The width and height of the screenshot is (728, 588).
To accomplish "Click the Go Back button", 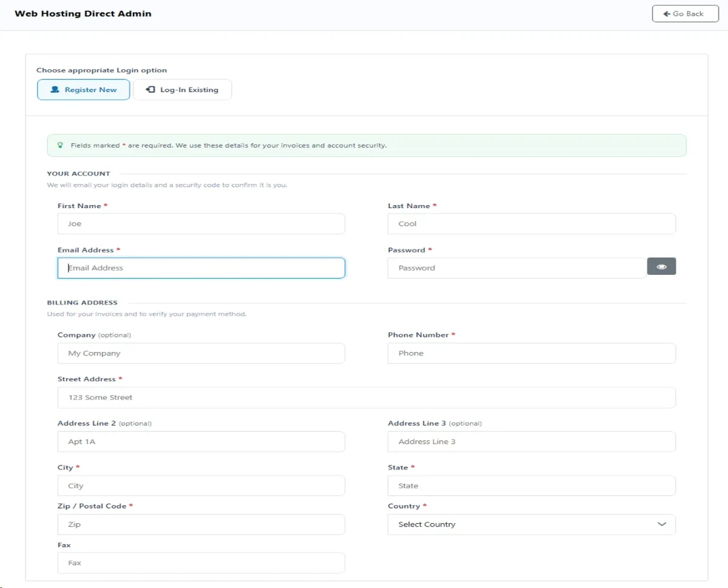I will 685,13.
